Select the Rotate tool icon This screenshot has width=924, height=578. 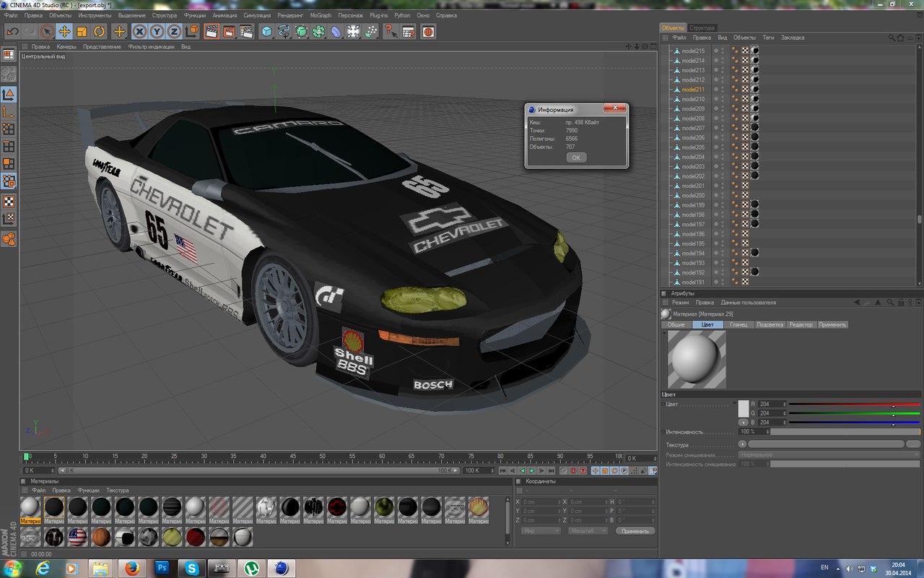coord(99,32)
